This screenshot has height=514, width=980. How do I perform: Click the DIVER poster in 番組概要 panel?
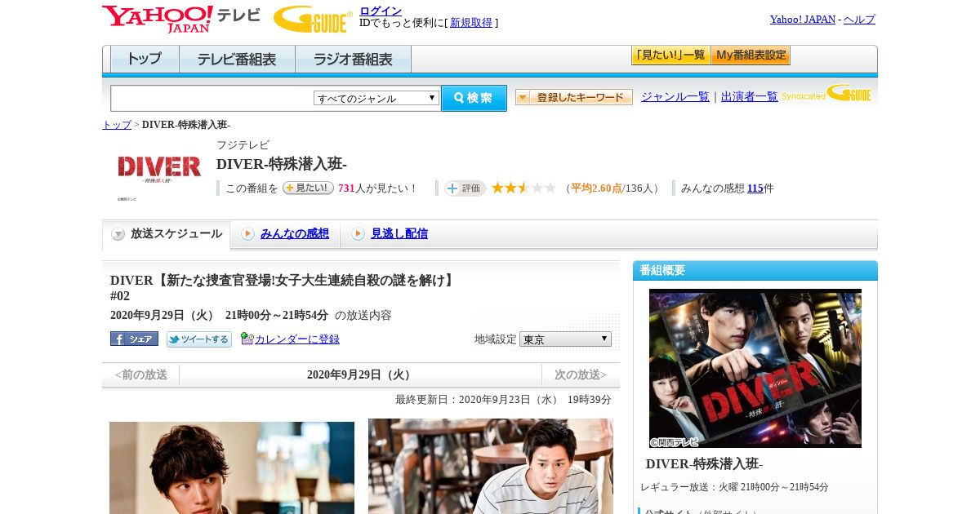pyautogui.click(x=755, y=368)
